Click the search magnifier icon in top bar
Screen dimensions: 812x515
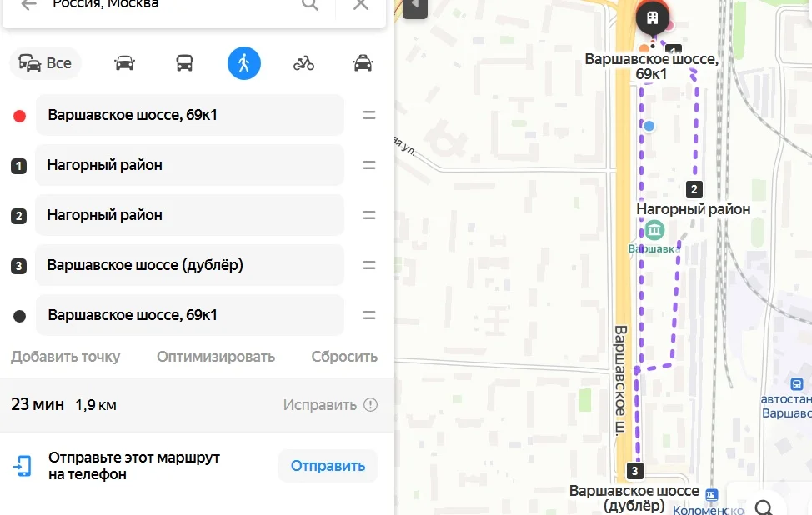pos(309,5)
